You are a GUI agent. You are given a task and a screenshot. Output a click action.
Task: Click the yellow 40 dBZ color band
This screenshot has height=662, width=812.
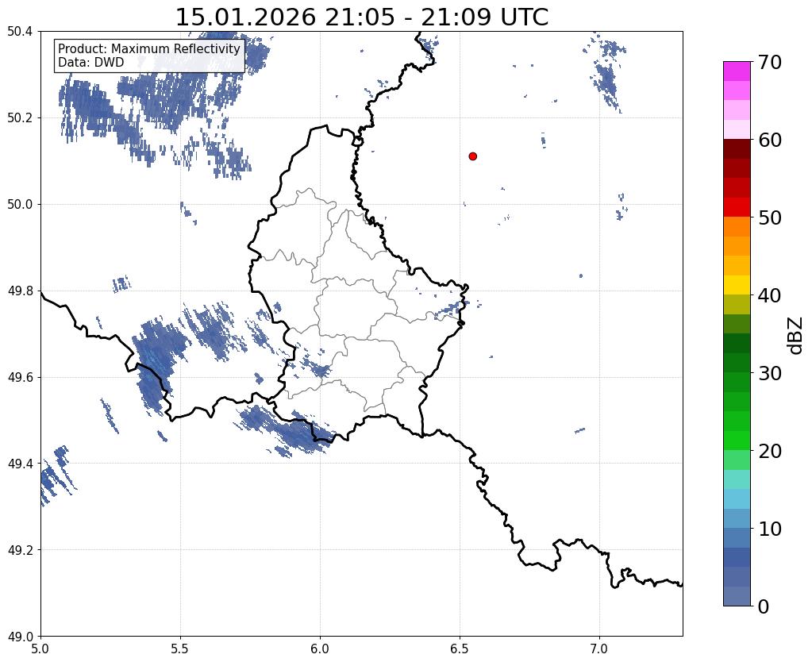[x=737, y=284]
